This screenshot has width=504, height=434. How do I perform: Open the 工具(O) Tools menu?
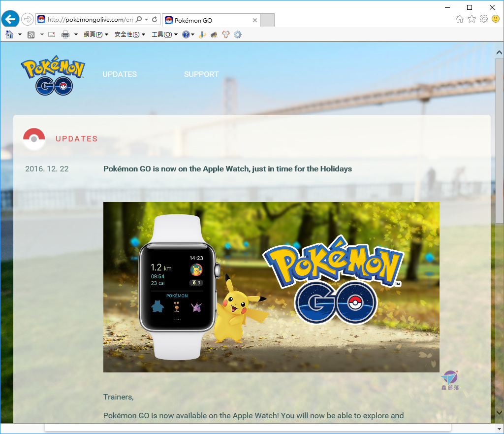164,34
